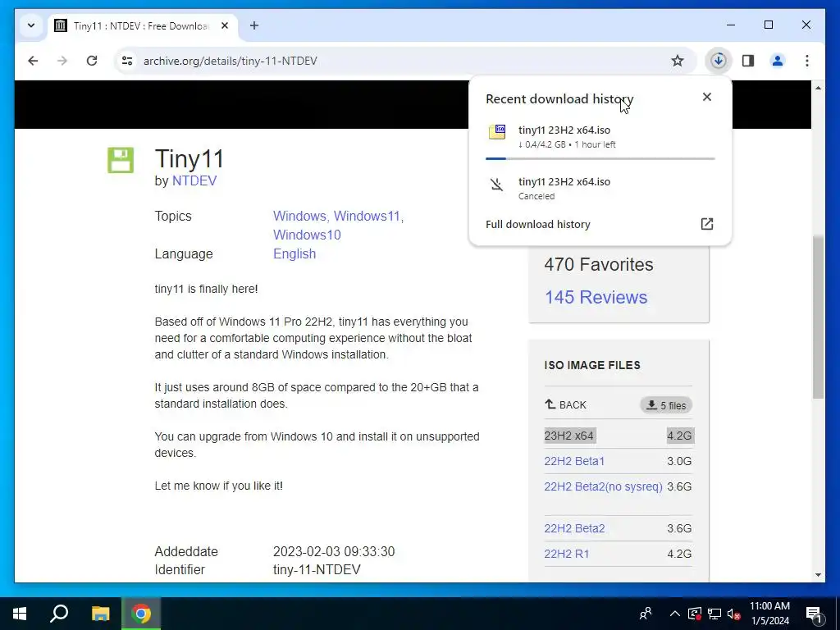The image size is (840, 630).
Task: Open a new browser tab
Action: coord(254,25)
